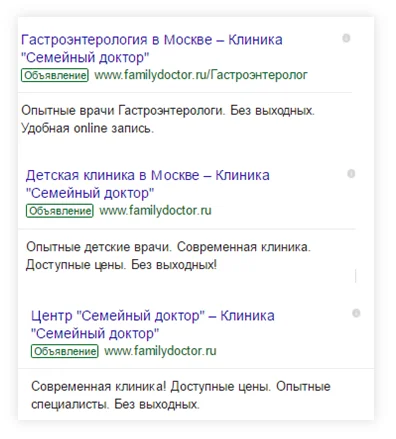The width and height of the screenshot is (396, 439).
Task: Click www.familydoctor.ru URL under the Центр ad
Action: 160,351
